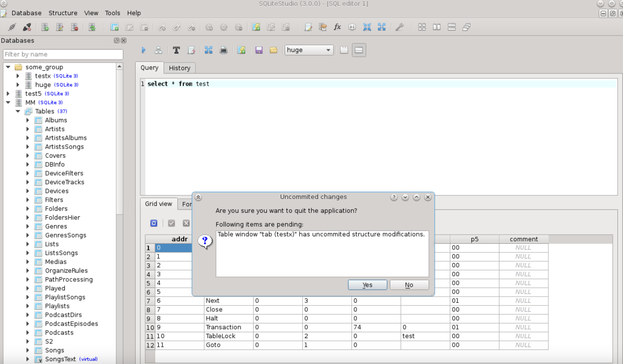623x364 pixels.
Task: Click the Export icon with outward arrows
Action: pyautogui.click(x=382, y=27)
